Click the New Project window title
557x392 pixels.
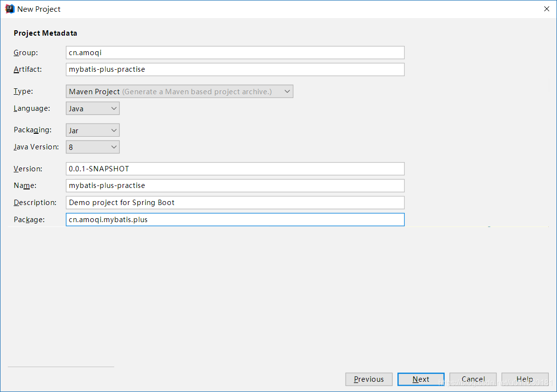(x=39, y=9)
